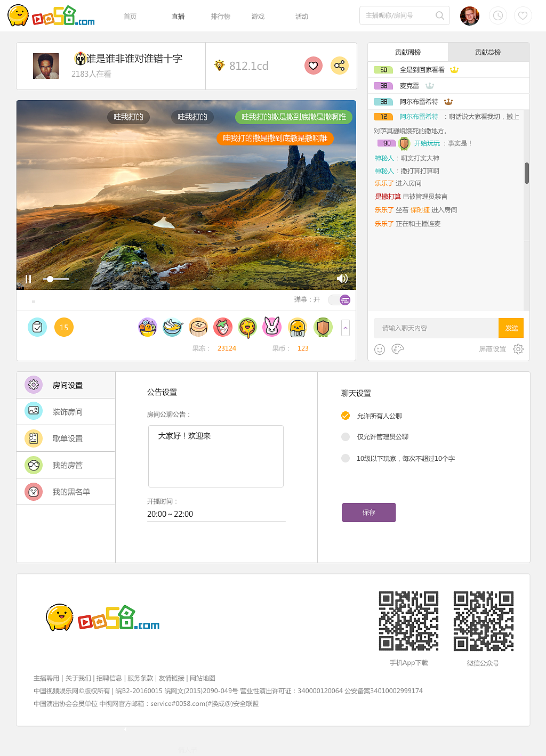Click 网站地图 footer link

(x=203, y=678)
